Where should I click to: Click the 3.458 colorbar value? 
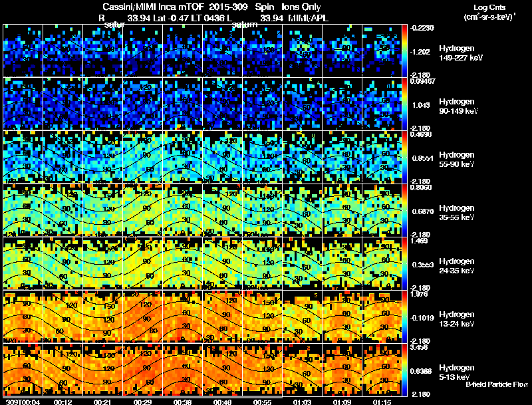coord(419,347)
